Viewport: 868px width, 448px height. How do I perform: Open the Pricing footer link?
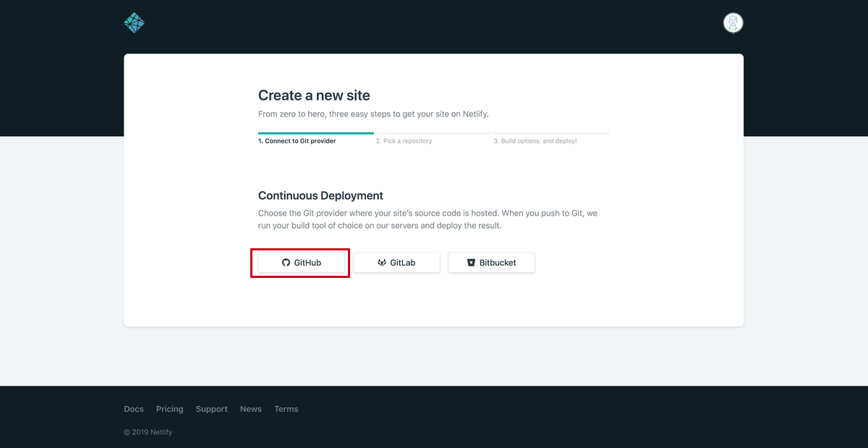click(170, 409)
